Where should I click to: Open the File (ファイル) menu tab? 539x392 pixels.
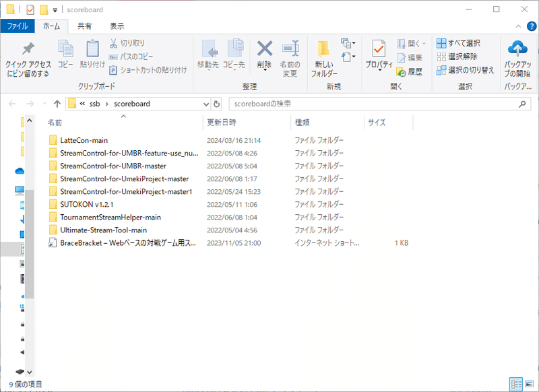point(18,26)
